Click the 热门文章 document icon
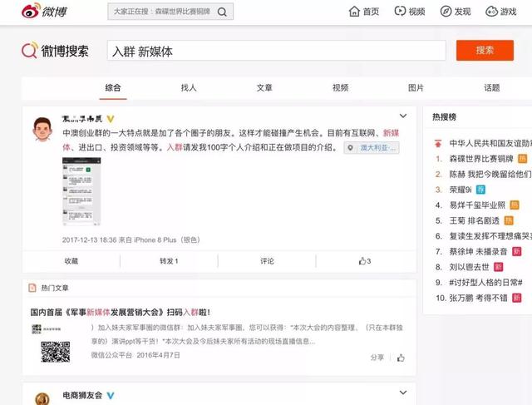This screenshot has width=532, height=405. coord(32,288)
